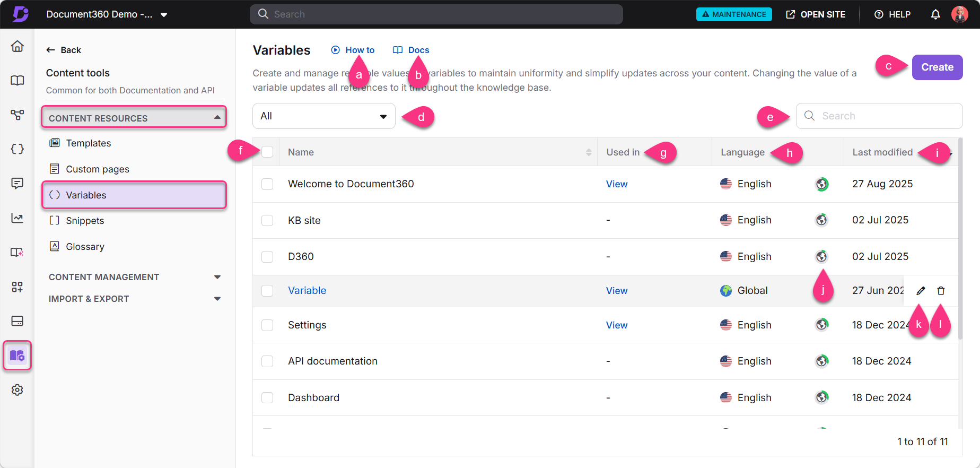Open the user profile avatar
This screenshot has height=468, width=980.
tap(959, 14)
